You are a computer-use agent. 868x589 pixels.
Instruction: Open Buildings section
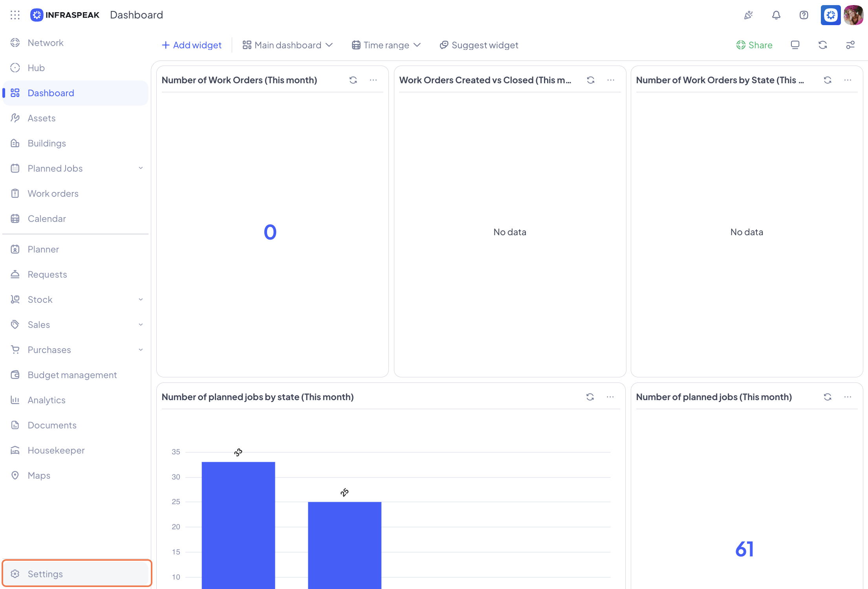[75, 143]
